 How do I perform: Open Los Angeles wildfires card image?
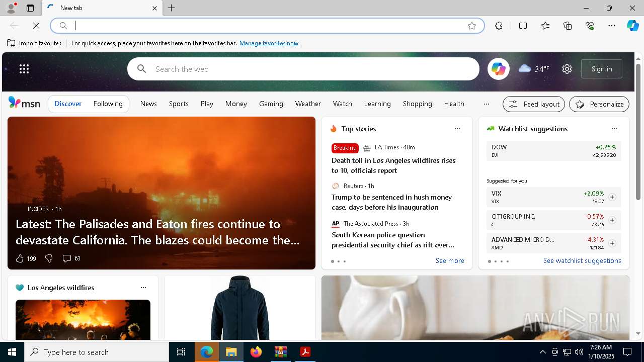pos(83,320)
